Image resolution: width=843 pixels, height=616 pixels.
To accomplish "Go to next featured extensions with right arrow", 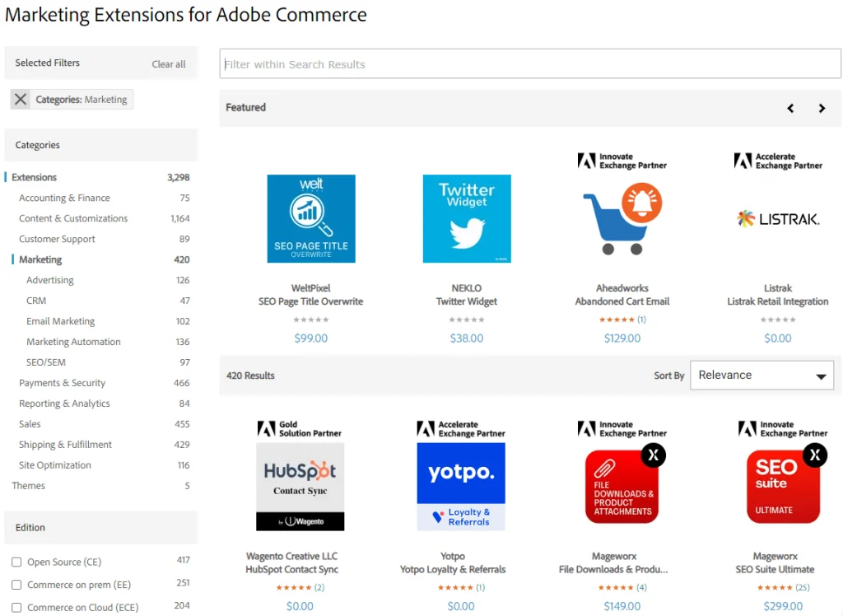I will click(822, 108).
